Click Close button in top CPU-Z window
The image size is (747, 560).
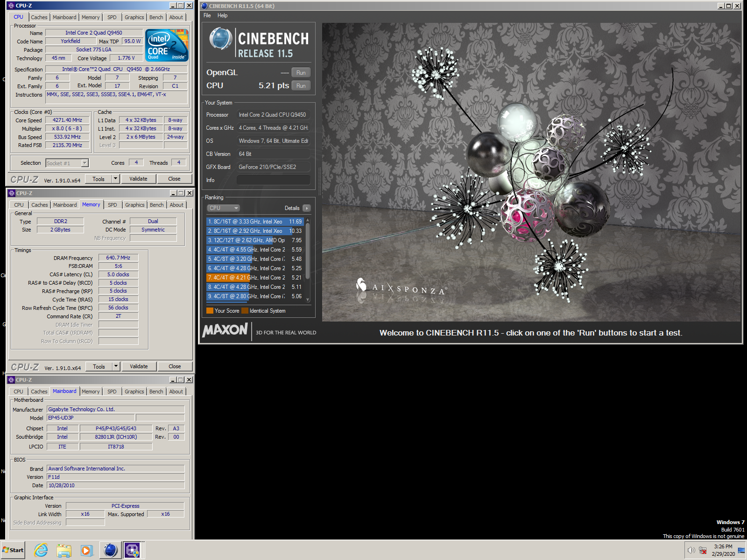pos(174,179)
